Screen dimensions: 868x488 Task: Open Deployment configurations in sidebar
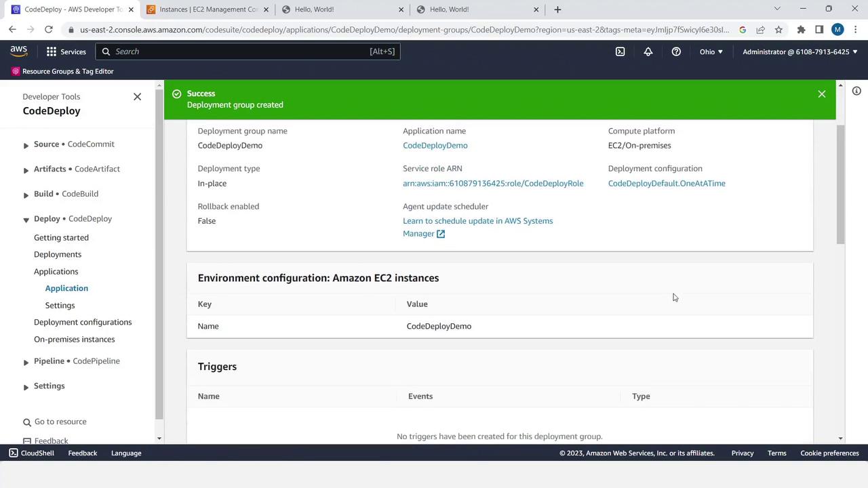[83, 322]
